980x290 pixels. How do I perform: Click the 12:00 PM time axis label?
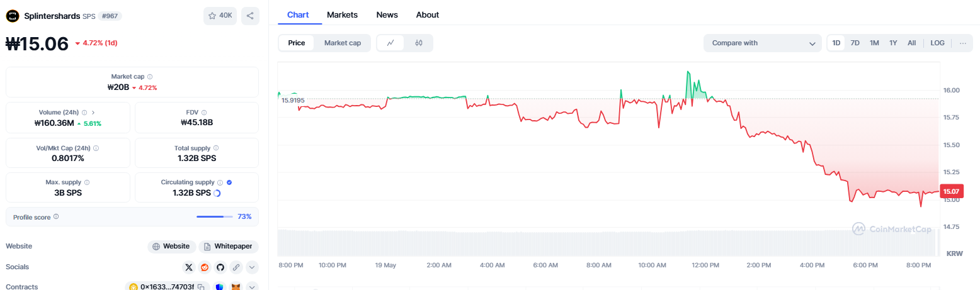[x=704, y=265]
